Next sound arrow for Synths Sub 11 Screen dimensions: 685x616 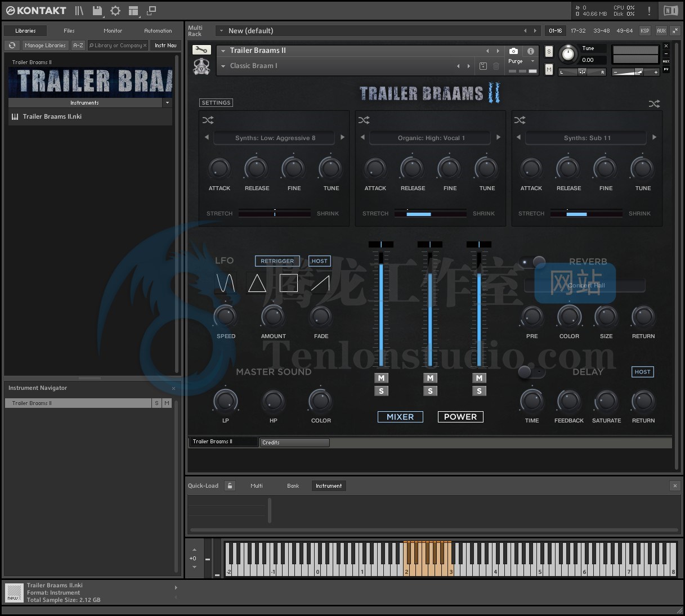pos(654,137)
